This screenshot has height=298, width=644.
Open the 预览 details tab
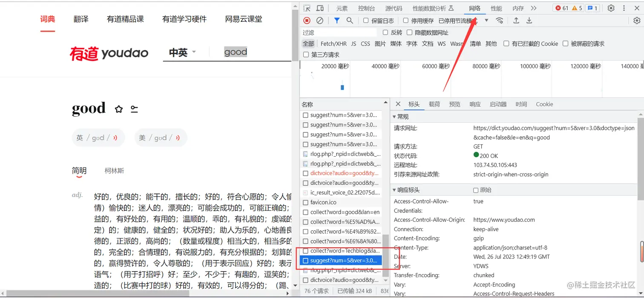455,104
